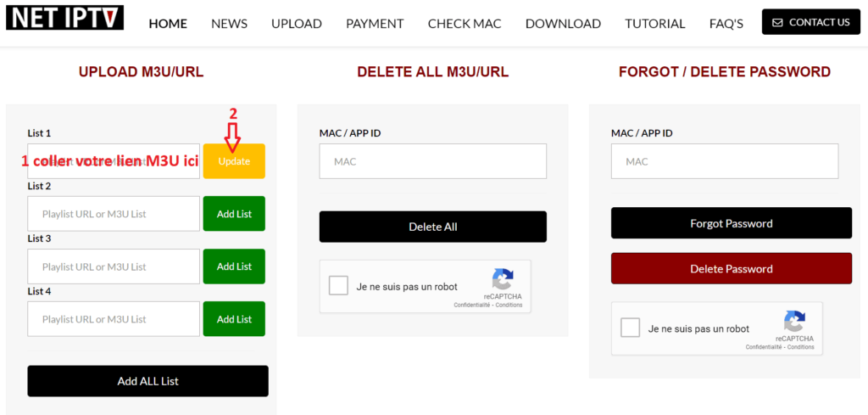The height and width of the screenshot is (415, 868).
Task: Click the red Delete Password button
Action: coord(731,268)
